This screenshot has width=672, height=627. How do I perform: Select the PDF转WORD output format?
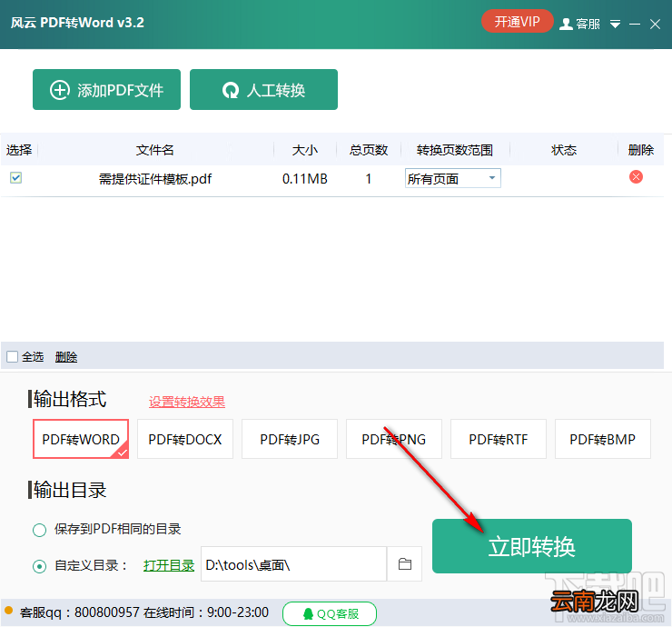(x=81, y=439)
